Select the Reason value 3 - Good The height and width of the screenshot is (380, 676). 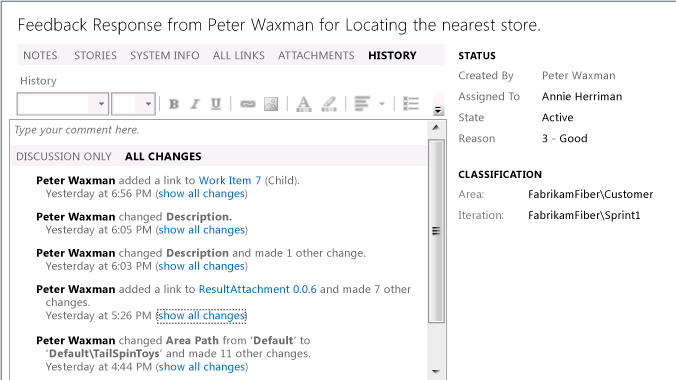(x=565, y=138)
